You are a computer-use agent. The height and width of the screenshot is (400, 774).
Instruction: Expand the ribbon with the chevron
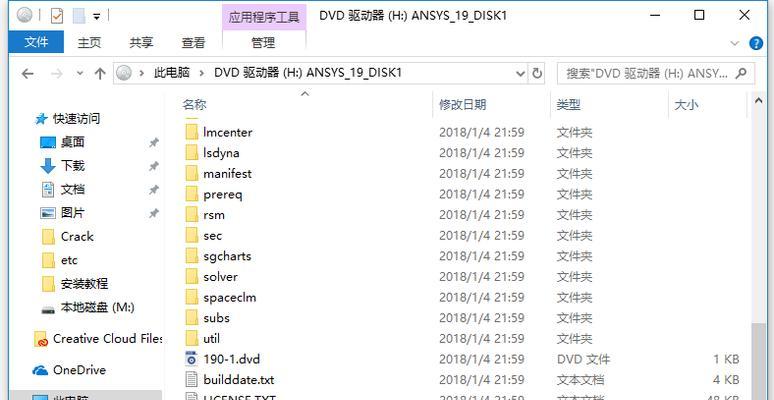tap(735, 43)
